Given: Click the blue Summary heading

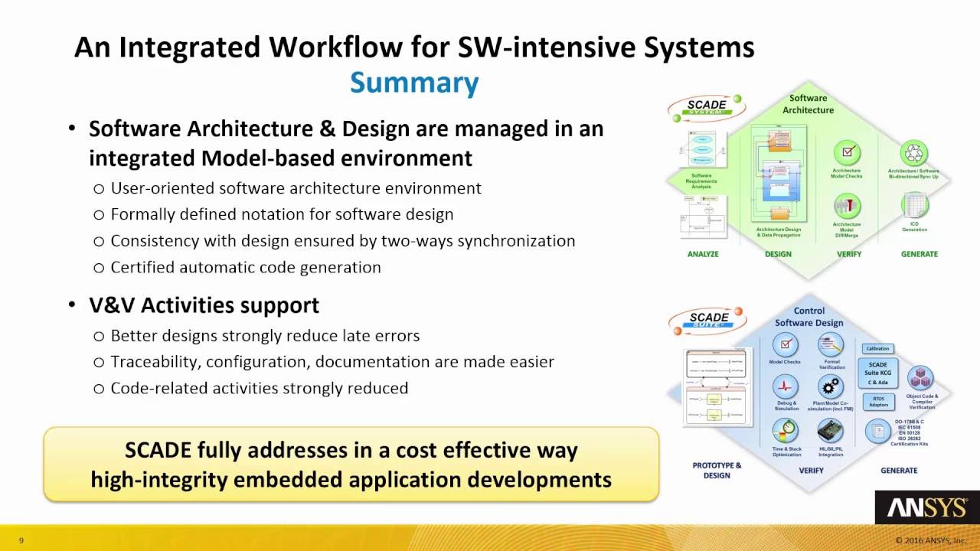Looking at the screenshot, I should click(414, 83).
